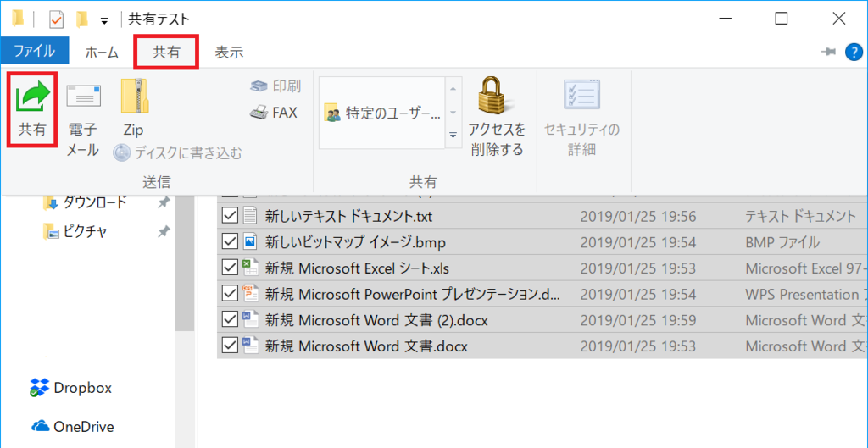Uncheck the Word 文書 (2).docx checkbox
The height and width of the screenshot is (448, 868).
pyautogui.click(x=229, y=319)
